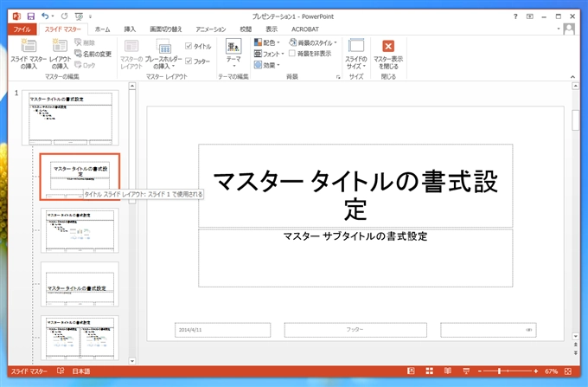Screen dimensions: 588x387
Task: Close master view with マスター表示を閉じる
Action: tap(388, 54)
